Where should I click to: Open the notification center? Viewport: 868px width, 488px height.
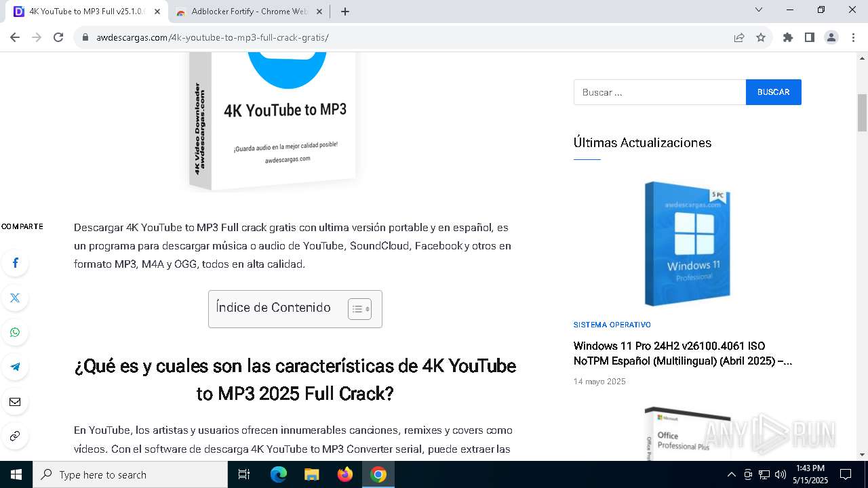(x=846, y=474)
